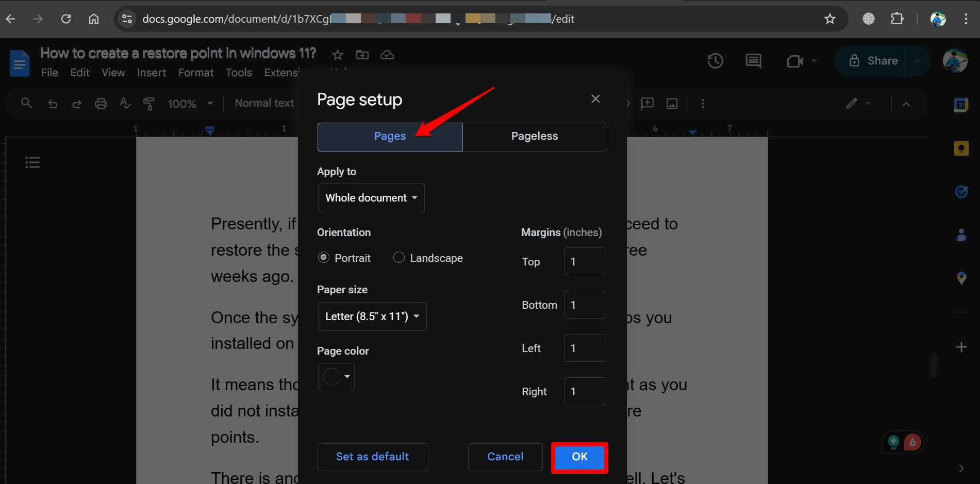Insert image from toolbar icon
The image size is (980, 484).
pos(672,104)
